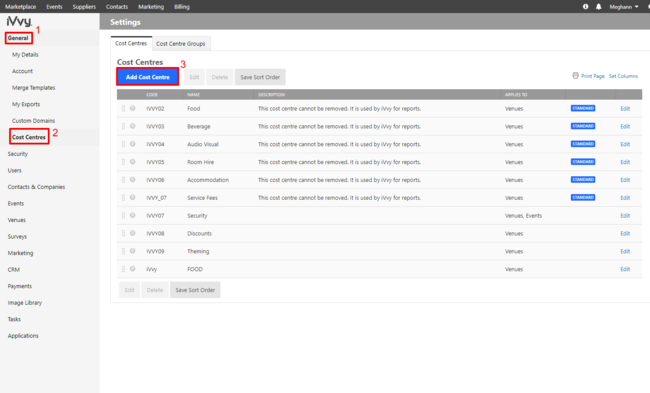
Task: Open Marketing in the top menu
Action: click(151, 7)
